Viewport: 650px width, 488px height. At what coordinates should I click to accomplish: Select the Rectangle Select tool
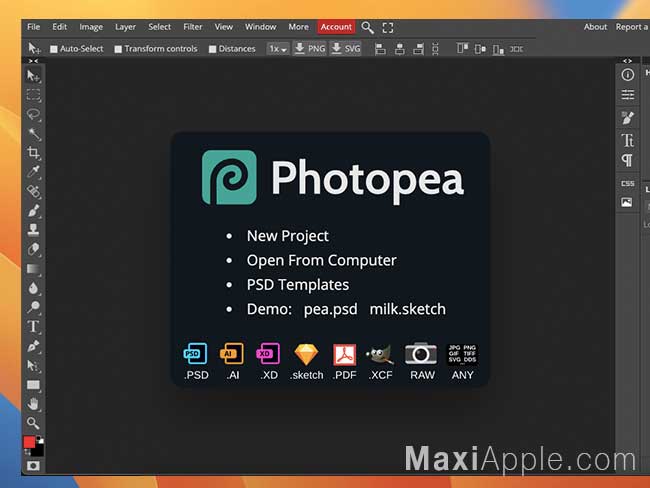point(33,95)
